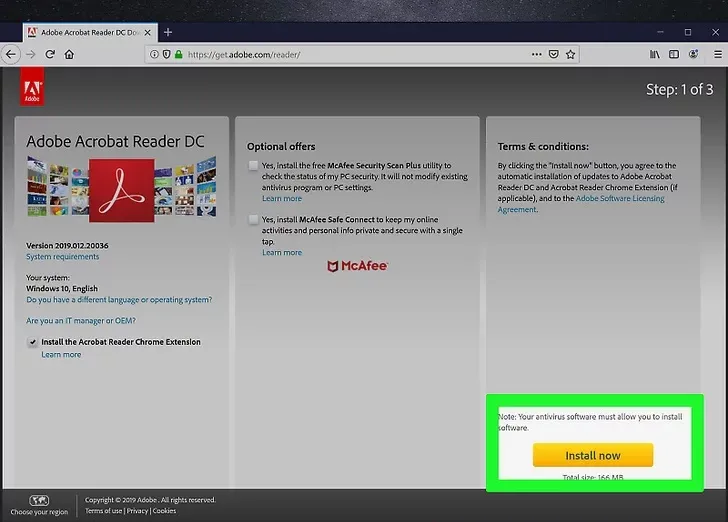The image size is (728, 522).
Task: Go back with the browser back arrow
Action: tap(11, 54)
